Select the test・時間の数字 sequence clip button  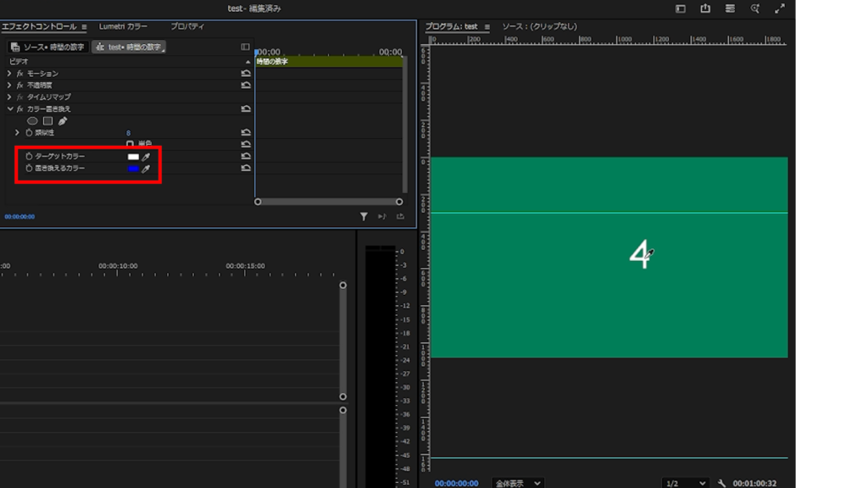(129, 47)
